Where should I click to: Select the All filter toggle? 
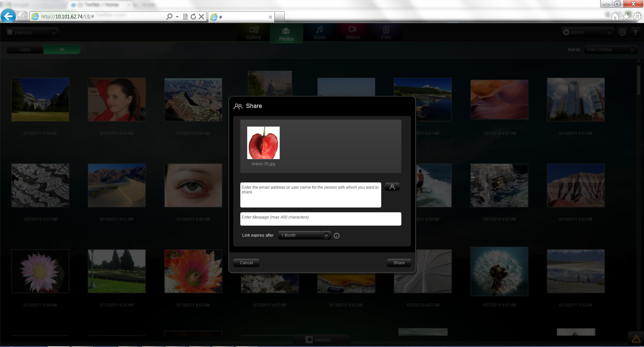click(62, 50)
